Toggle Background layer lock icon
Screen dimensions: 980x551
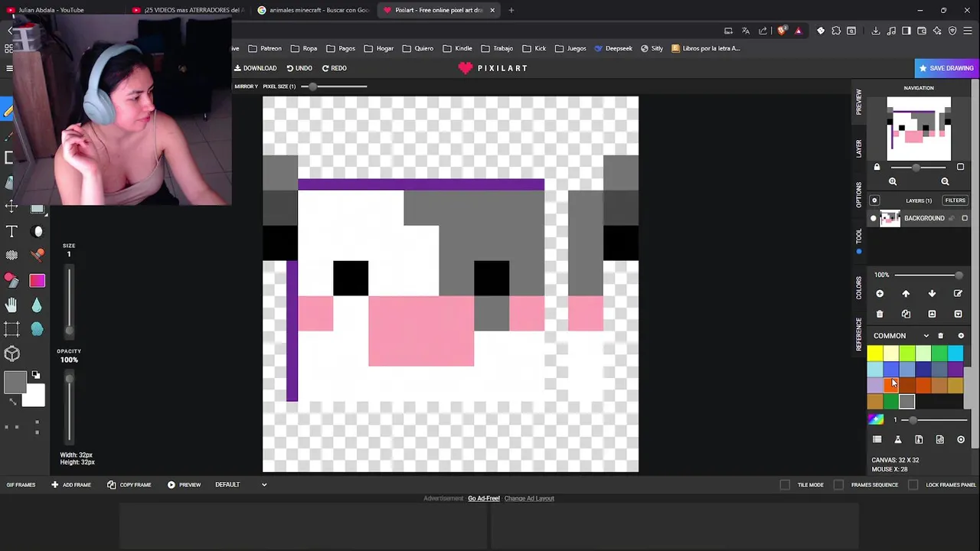pyautogui.click(x=953, y=218)
